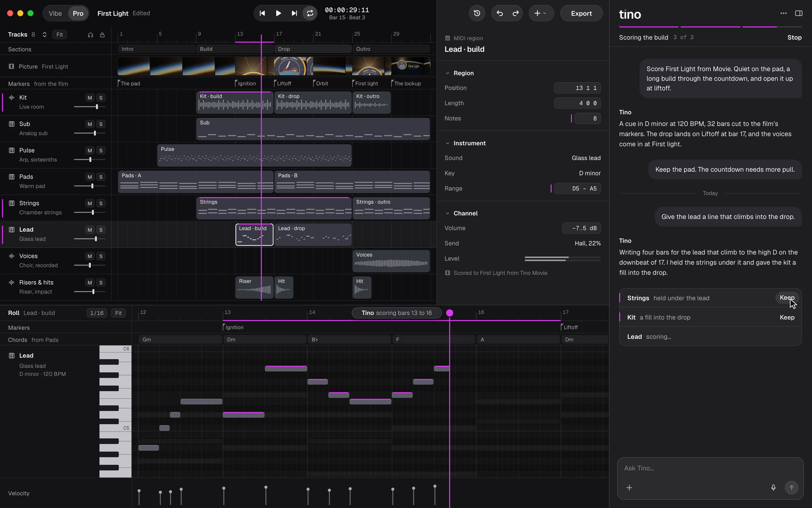This screenshot has height=508, width=812.
Task: Add an attachment with the plus icon
Action: click(629, 487)
